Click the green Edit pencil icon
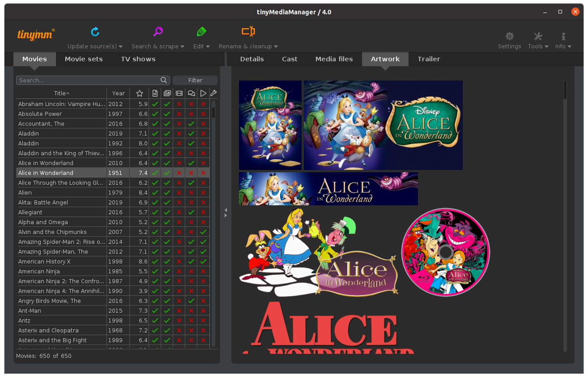Image resolution: width=588 pixels, height=378 pixels. click(x=201, y=32)
